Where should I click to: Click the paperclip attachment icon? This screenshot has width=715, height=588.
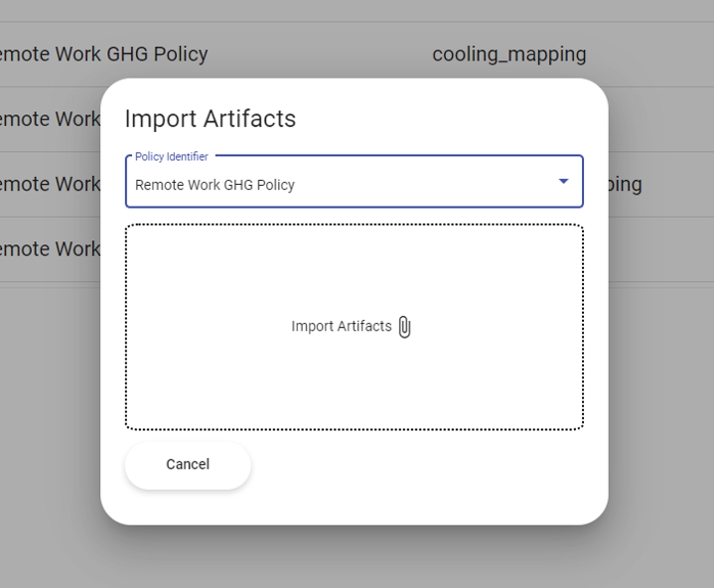click(404, 327)
